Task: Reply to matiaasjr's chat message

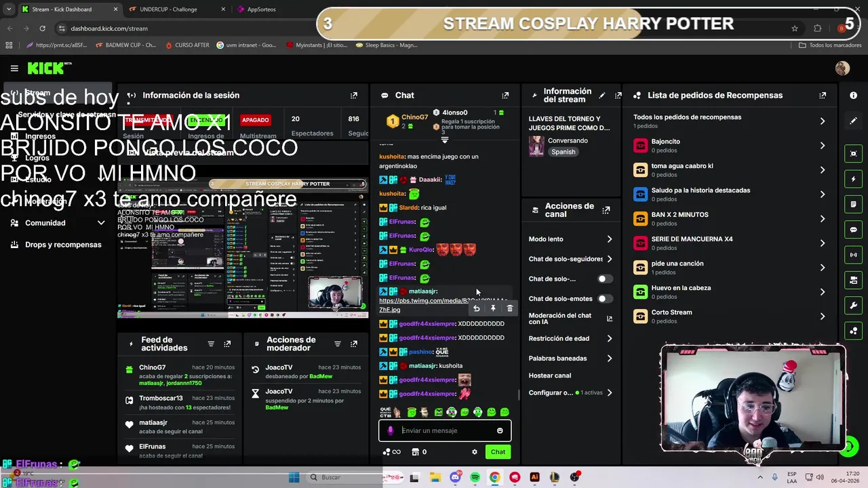Action: point(476,308)
